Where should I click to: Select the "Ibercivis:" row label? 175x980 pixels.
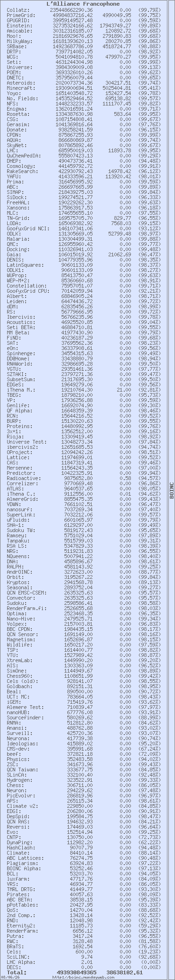tap(21, 317)
